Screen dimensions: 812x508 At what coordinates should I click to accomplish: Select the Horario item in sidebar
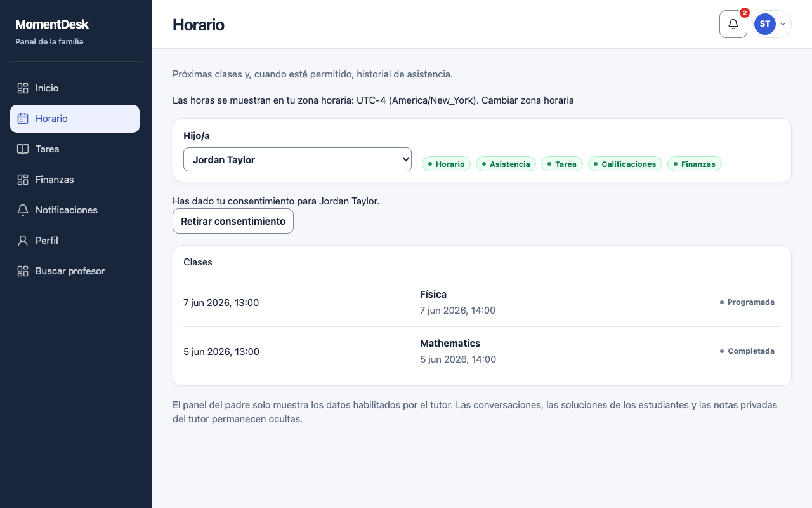click(x=75, y=119)
